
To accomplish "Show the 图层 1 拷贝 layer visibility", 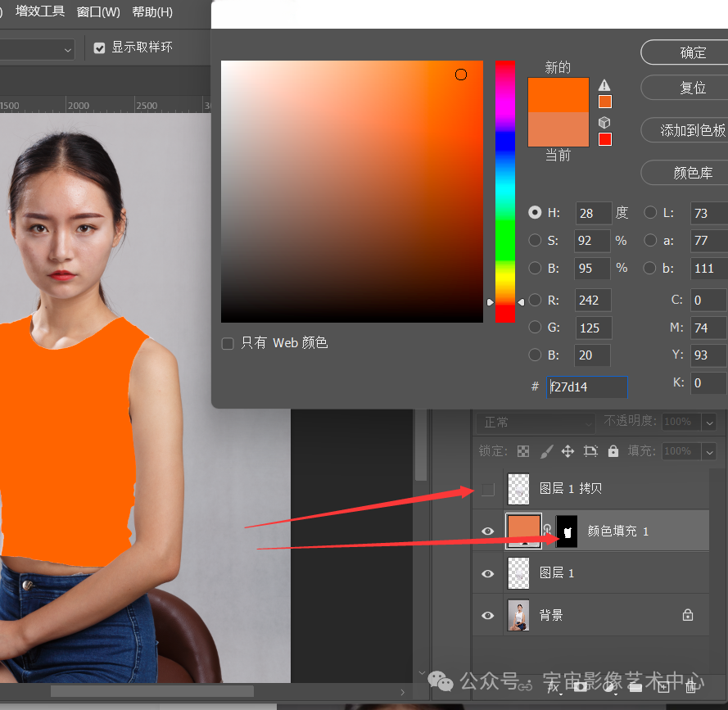I will [x=488, y=490].
